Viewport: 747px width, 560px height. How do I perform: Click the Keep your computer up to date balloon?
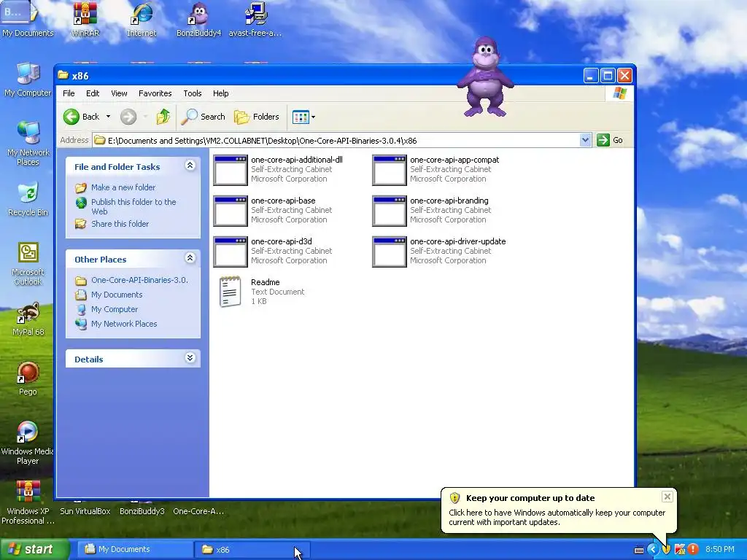tap(558, 510)
